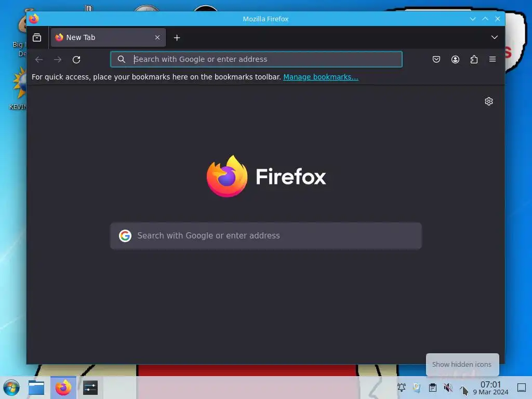Open Firefox View from the tab bar
The height and width of the screenshot is (399, 532).
coord(37,37)
